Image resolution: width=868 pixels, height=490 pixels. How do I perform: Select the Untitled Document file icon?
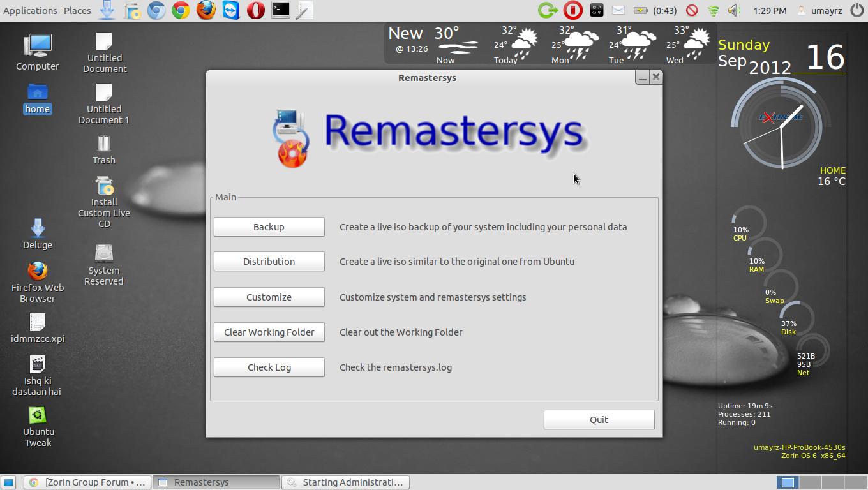click(104, 53)
